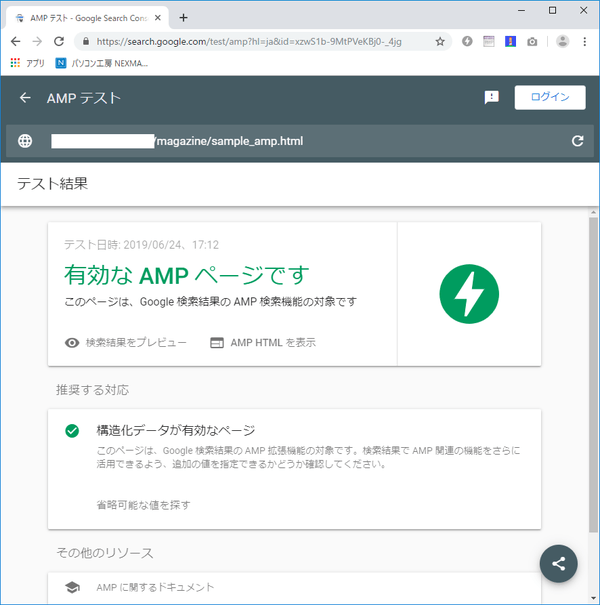This screenshot has width=600, height=605.
Task: Click 検索結果をプレビュー
Action: 126,343
